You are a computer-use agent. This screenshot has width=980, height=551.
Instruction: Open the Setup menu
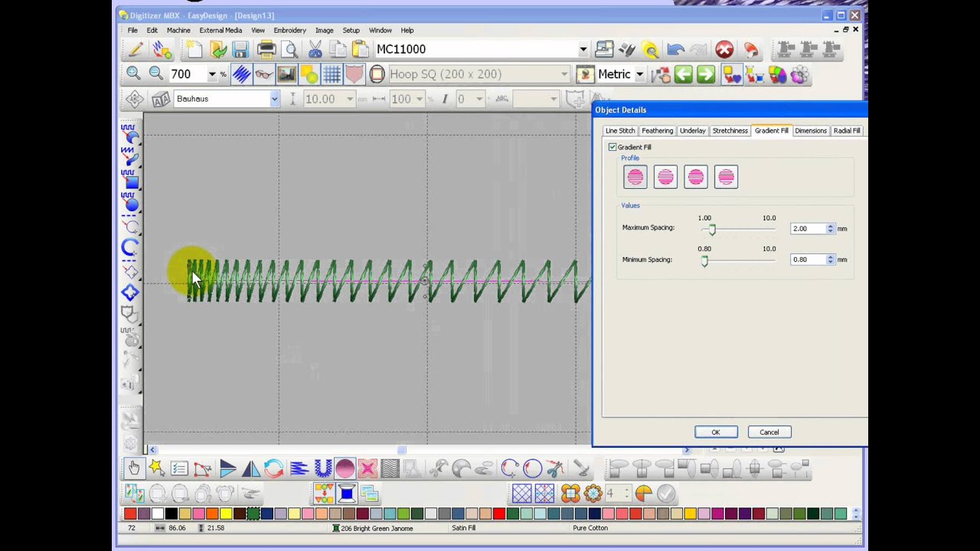[x=351, y=31]
